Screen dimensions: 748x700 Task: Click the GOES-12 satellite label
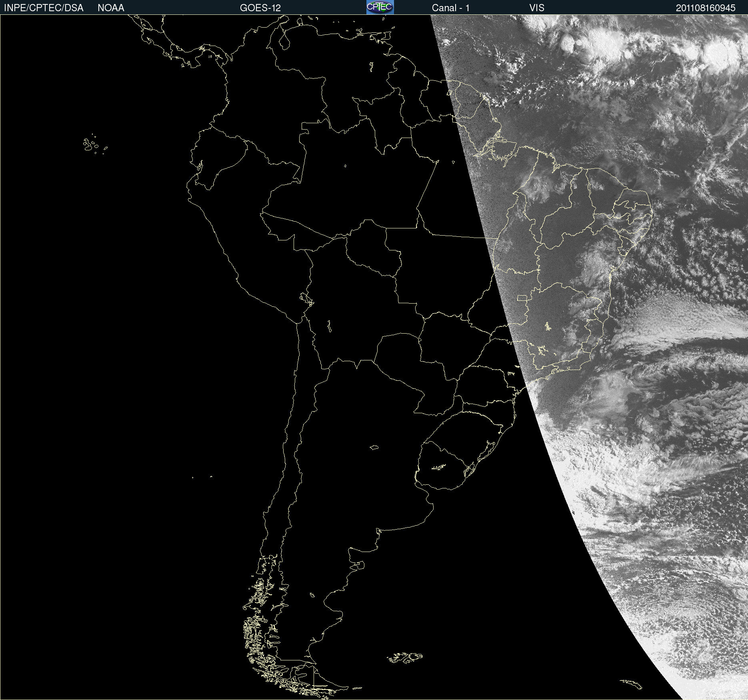pyautogui.click(x=260, y=8)
